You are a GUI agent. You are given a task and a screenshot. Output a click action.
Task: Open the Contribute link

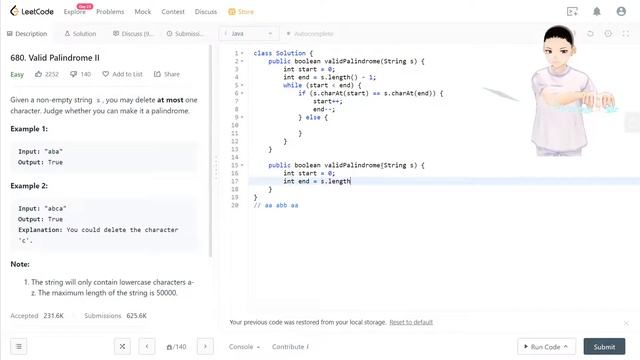[290, 347]
